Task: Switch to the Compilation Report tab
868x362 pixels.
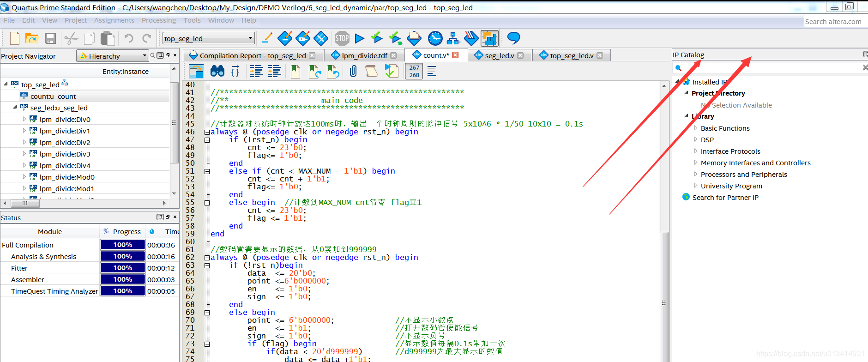Action: 253,55
